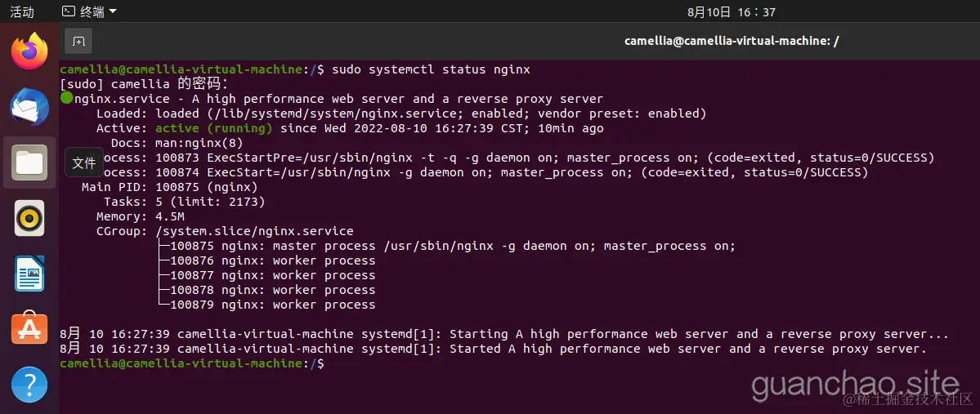Launch LibreOffice Writer from the dock
Image resolution: width=980 pixels, height=414 pixels.
29,274
